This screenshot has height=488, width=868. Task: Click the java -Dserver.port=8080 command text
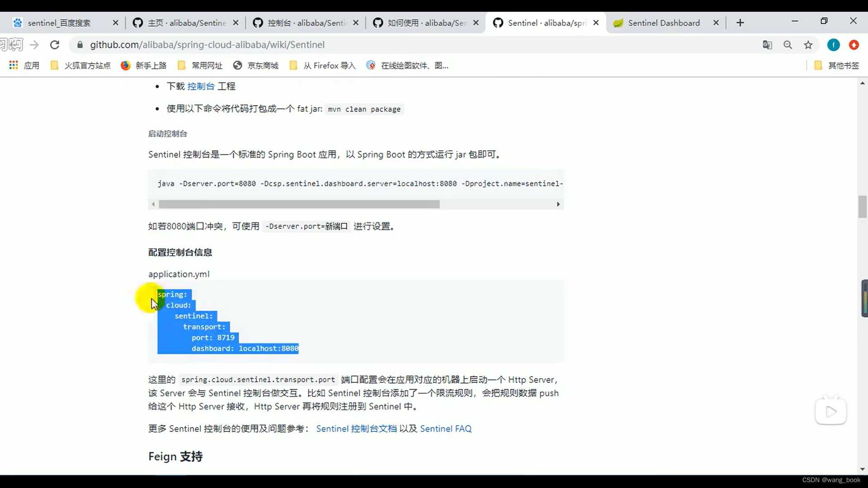click(360, 184)
